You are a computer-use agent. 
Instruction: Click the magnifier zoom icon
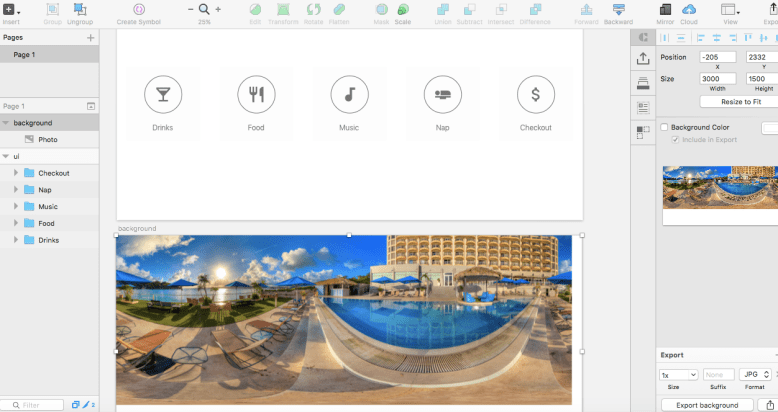pos(204,9)
